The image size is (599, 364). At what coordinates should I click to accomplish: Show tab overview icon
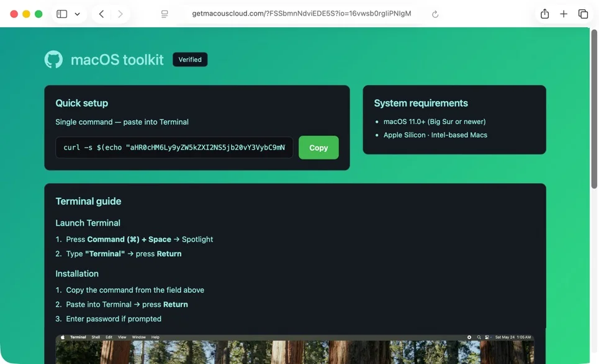tap(583, 14)
